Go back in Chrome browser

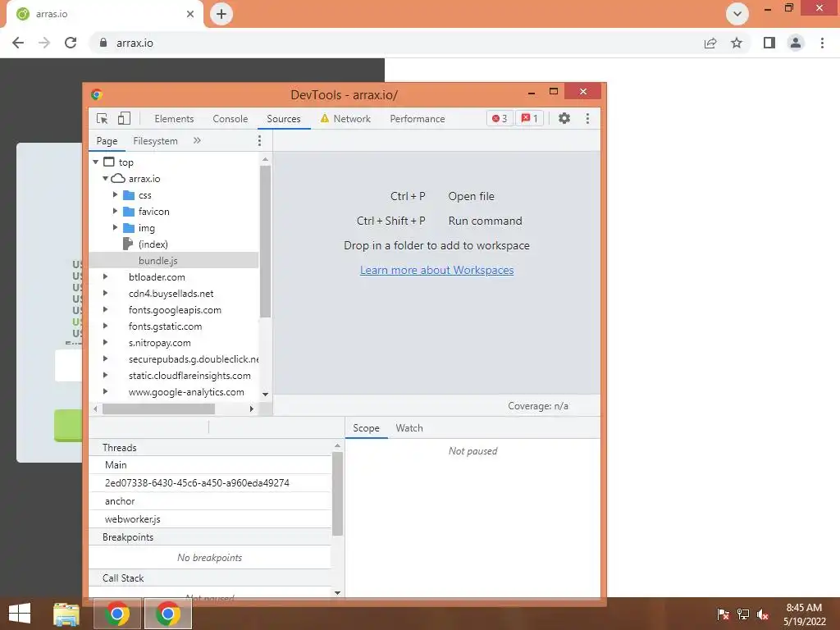click(x=18, y=43)
